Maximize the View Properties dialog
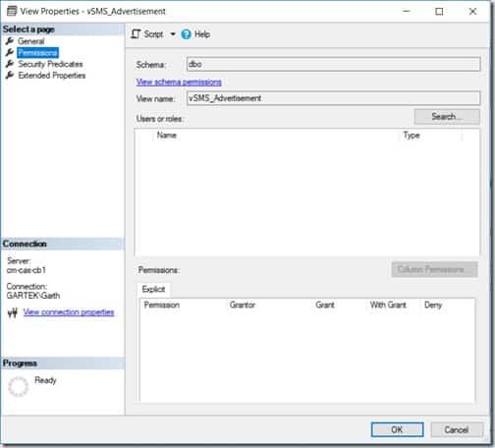 click(x=439, y=12)
